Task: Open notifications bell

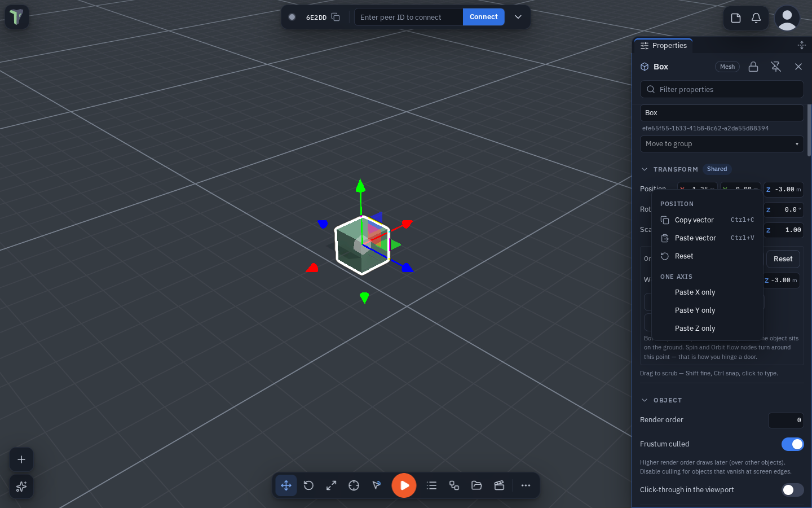Action: pyautogui.click(x=756, y=18)
